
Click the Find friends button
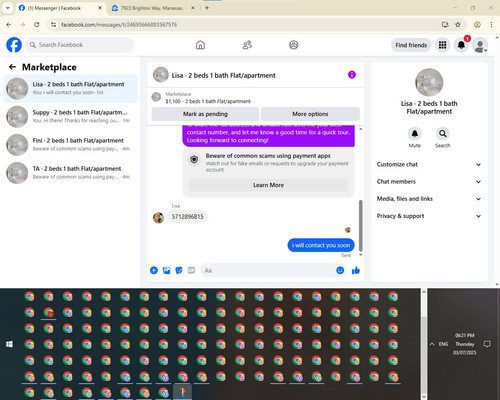tap(411, 45)
